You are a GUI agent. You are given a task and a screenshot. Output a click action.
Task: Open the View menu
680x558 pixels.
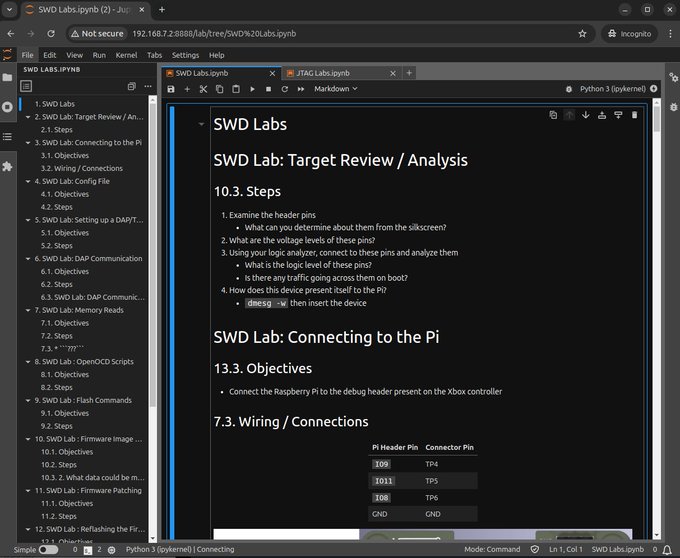[75, 55]
